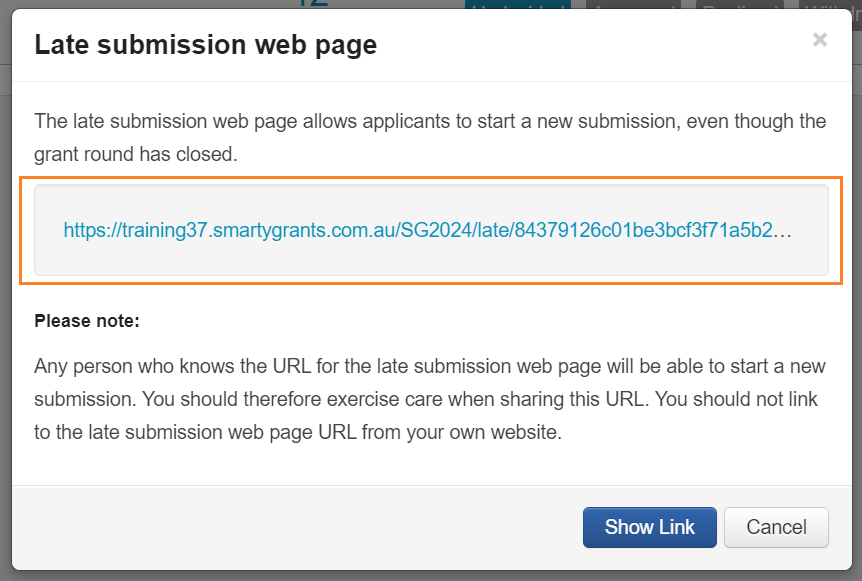
Task: Close the dialog with the X icon
Action: click(820, 40)
